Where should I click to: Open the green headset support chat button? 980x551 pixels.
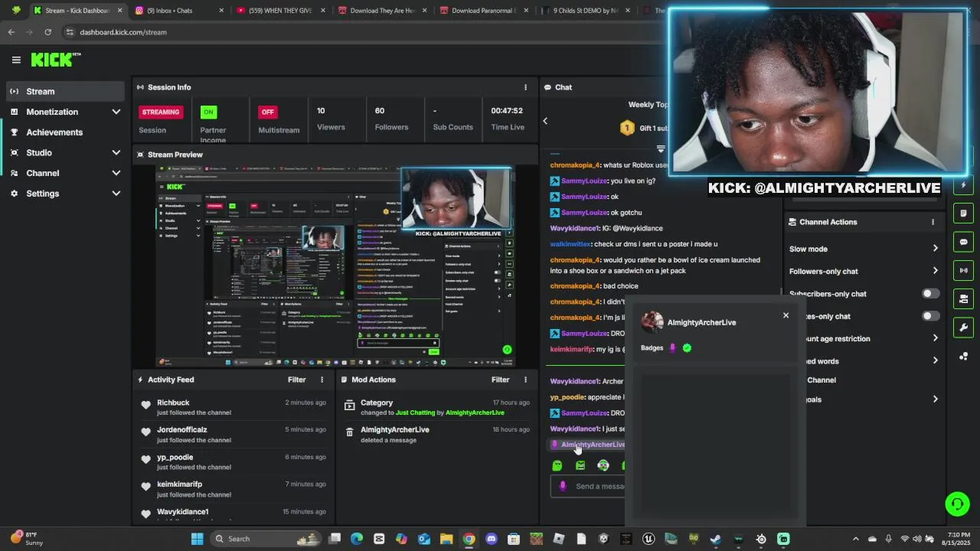[957, 504]
